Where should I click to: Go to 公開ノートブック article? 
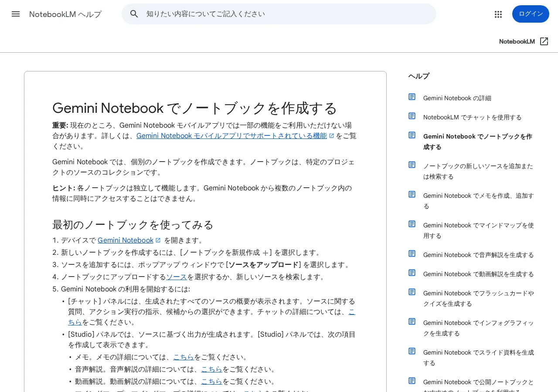479,385
